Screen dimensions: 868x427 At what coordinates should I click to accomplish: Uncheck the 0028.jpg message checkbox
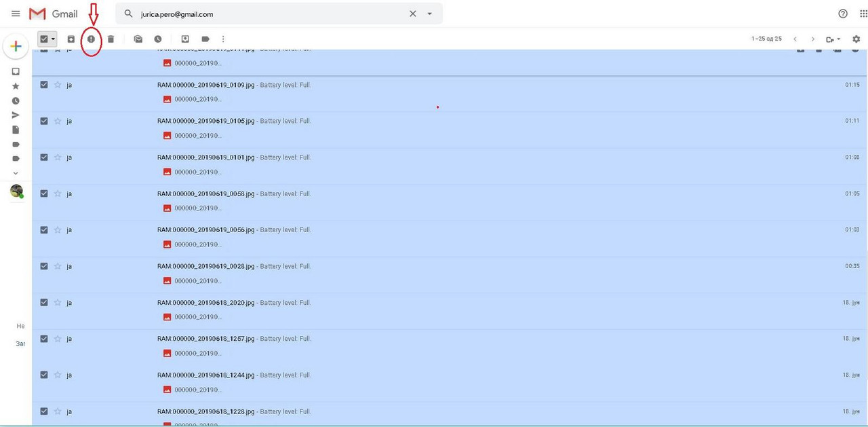[44, 266]
